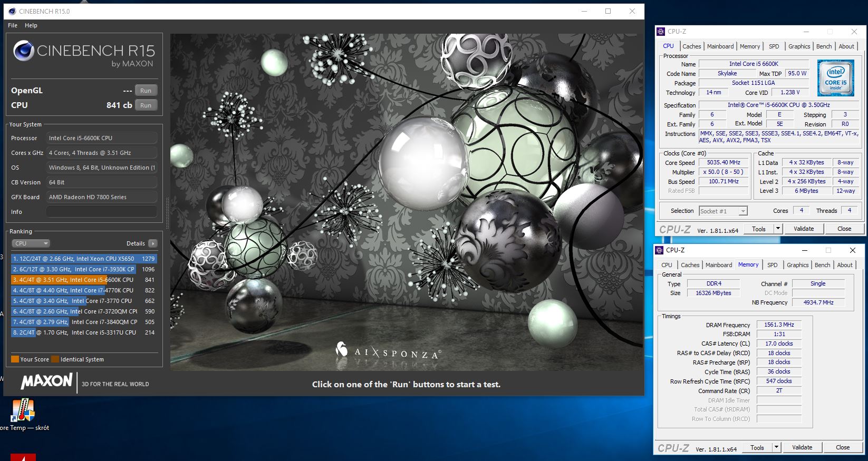Switch to Mainboard tab in lower CPU-Z
Screen dimensions: 868x461
point(719,265)
